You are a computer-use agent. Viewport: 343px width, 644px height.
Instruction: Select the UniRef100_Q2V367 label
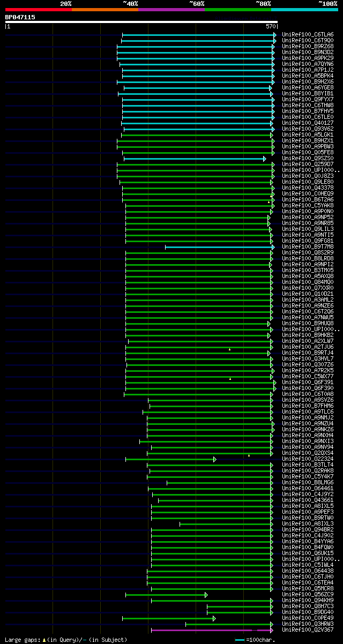pyautogui.click(x=308, y=630)
